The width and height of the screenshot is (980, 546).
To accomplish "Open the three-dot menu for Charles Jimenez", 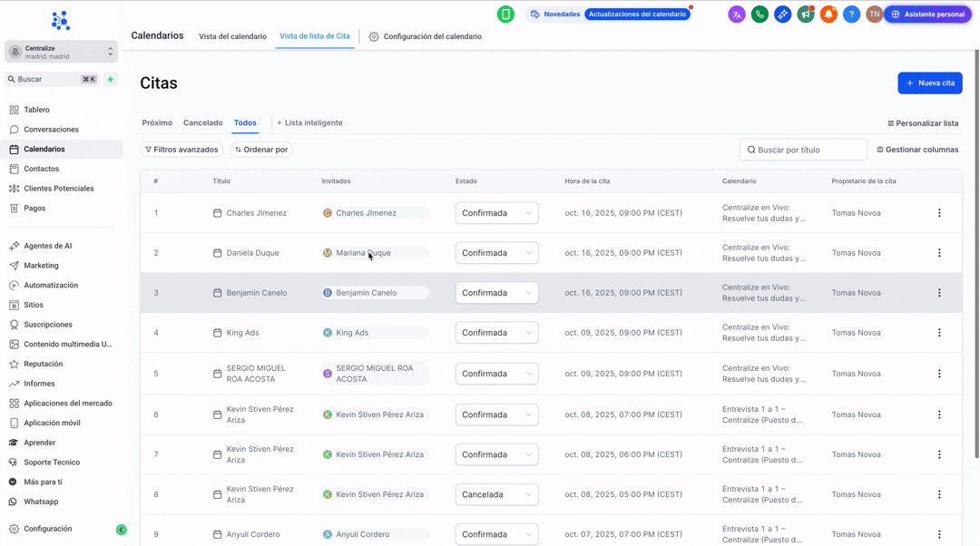I will click(939, 213).
